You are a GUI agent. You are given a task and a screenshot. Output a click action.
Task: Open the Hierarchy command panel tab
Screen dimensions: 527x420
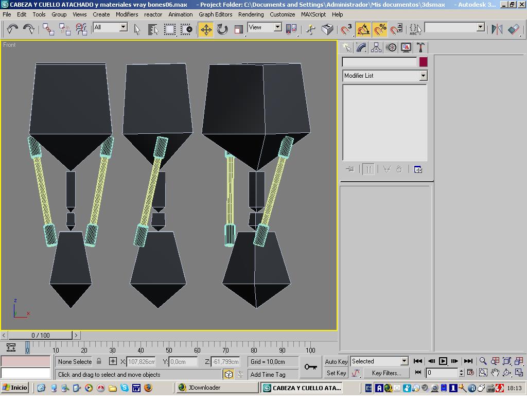[376, 48]
